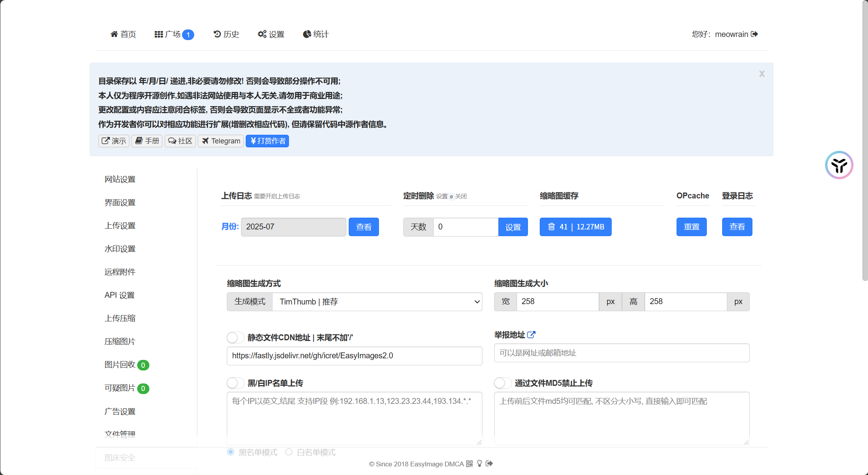Open the 手册 manual book button
The height and width of the screenshot is (475, 868).
click(147, 141)
